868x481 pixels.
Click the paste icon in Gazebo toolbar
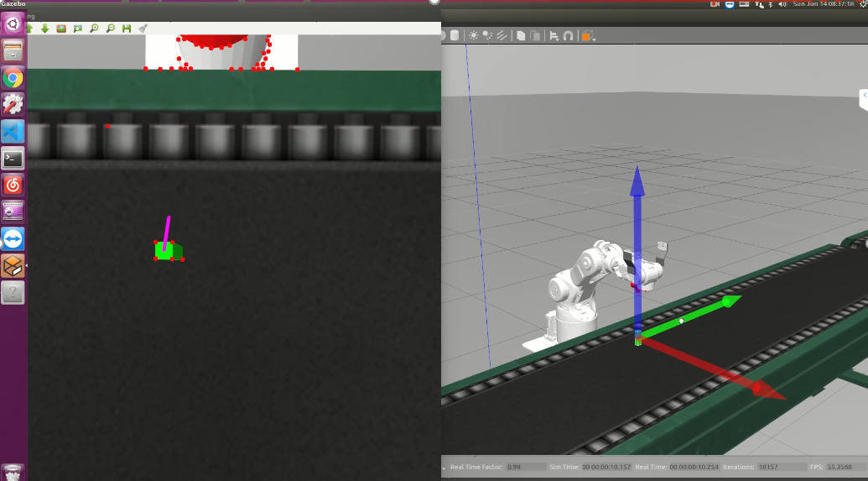pos(535,35)
